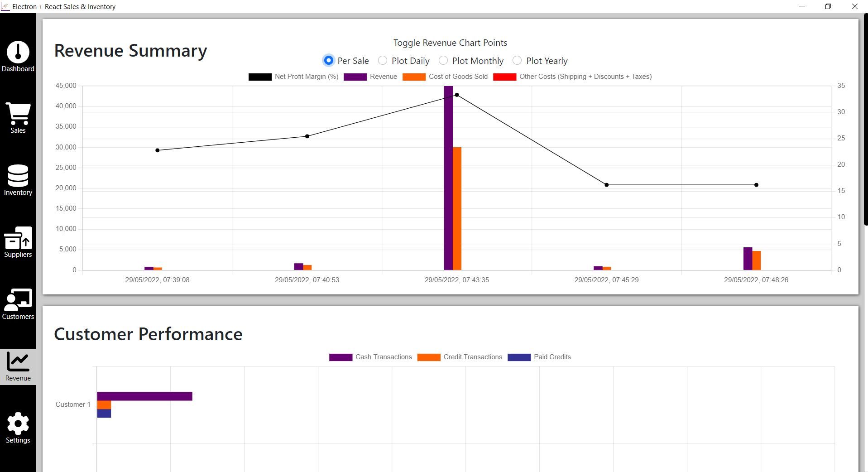Click the Suppliers label in sidebar

click(18, 255)
